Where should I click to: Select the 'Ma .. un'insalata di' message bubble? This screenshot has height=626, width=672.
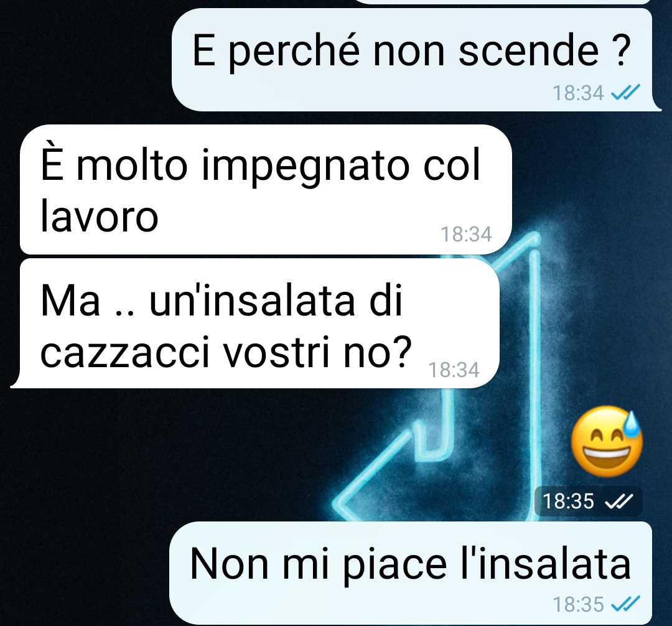[255, 324]
